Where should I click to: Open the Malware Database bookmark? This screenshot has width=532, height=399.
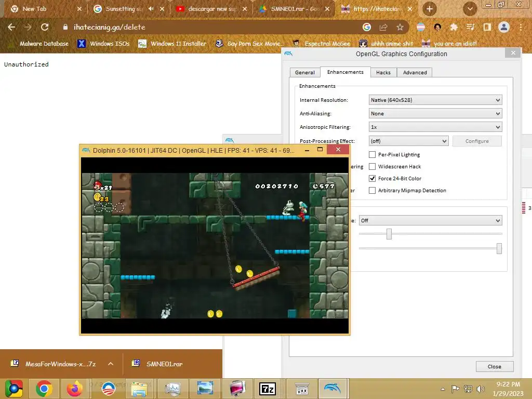(38, 44)
